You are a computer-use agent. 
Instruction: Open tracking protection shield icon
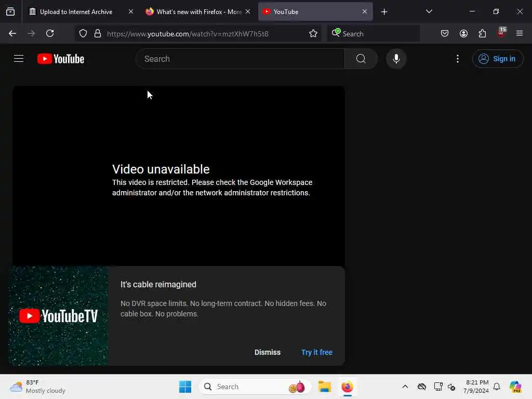(x=83, y=33)
